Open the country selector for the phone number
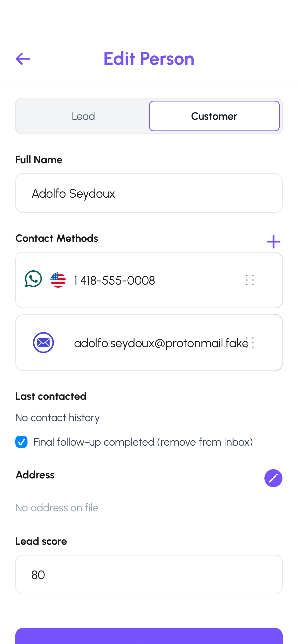This screenshot has height=644, width=298. coord(58,280)
